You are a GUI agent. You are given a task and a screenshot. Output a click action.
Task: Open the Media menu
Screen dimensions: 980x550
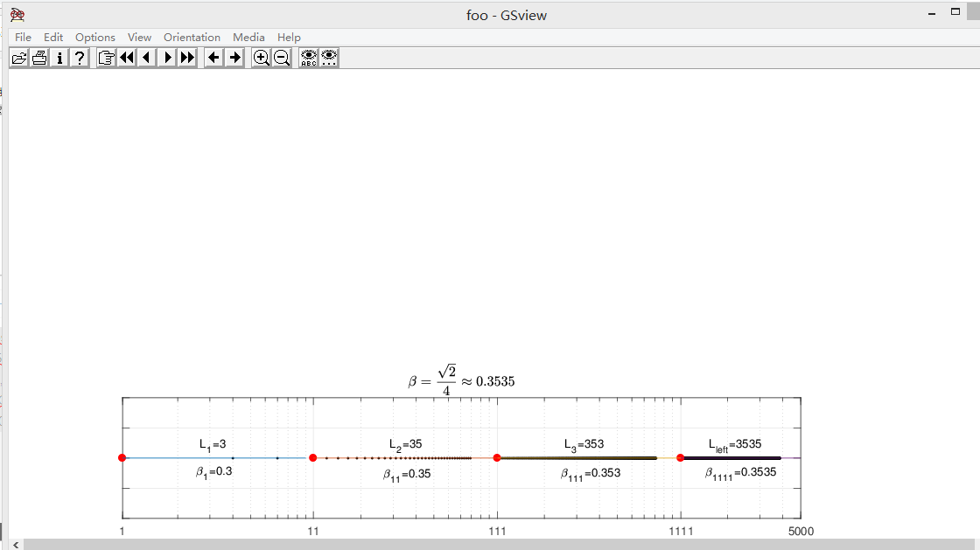pyautogui.click(x=248, y=37)
